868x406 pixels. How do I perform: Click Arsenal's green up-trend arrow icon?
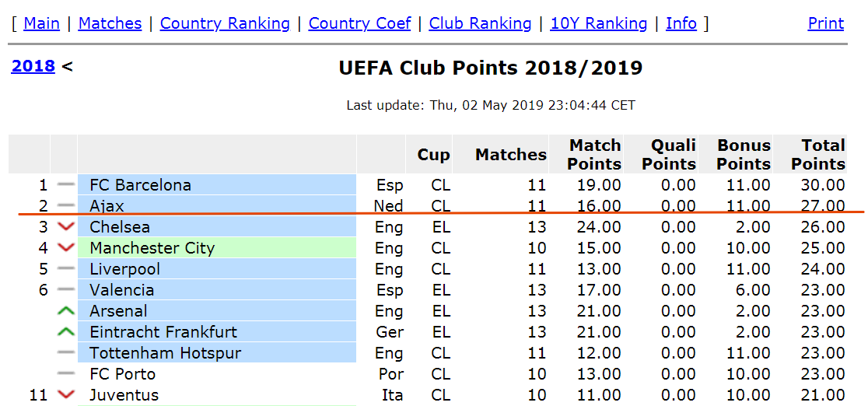(66, 311)
